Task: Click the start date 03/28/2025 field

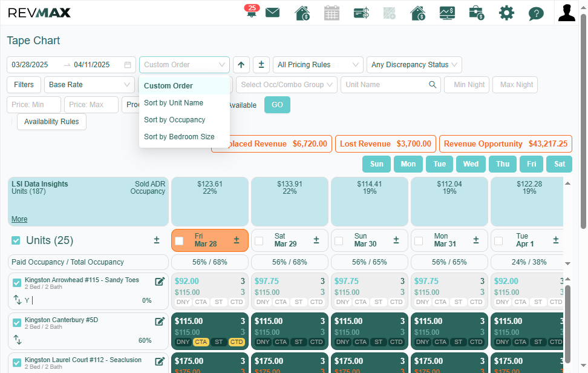Action: click(x=30, y=65)
